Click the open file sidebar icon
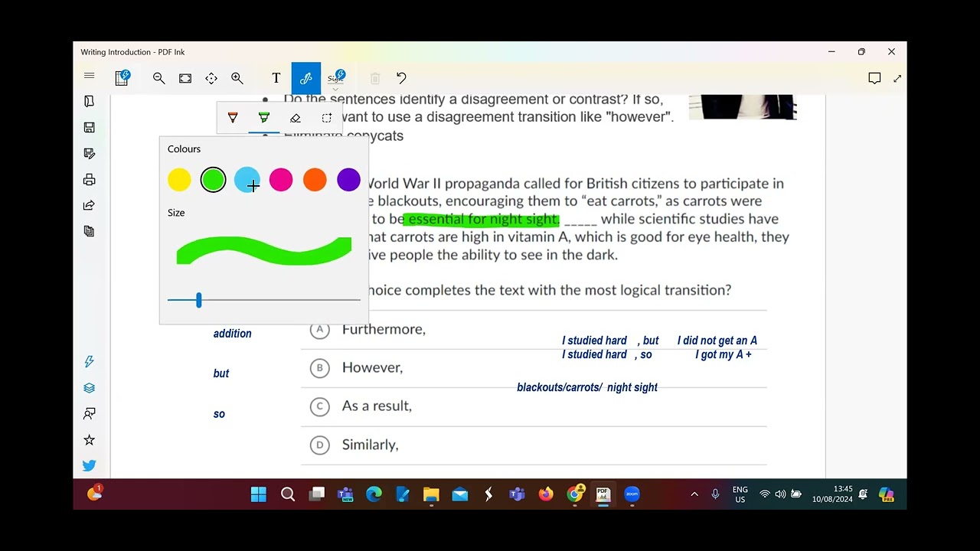The width and height of the screenshot is (980, 551). (x=90, y=101)
